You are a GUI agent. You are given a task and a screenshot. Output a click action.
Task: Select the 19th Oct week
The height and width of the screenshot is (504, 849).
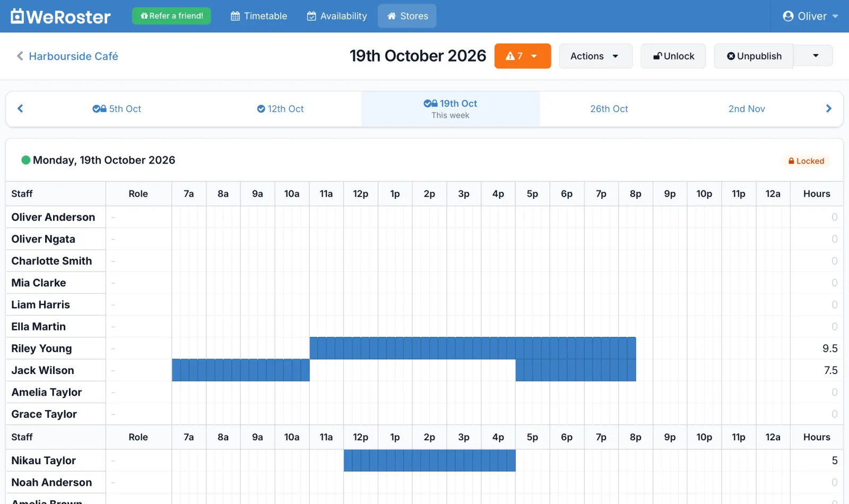[x=451, y=109]
